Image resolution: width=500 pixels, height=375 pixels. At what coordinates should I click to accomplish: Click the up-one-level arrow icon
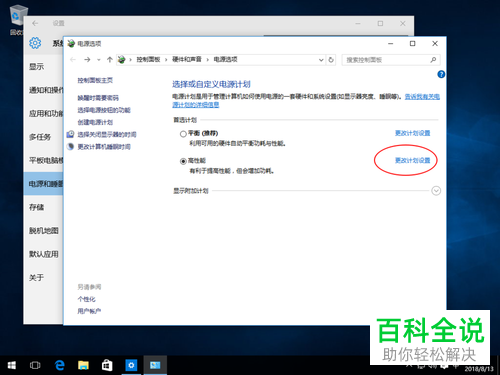click(x=110, y=60)
